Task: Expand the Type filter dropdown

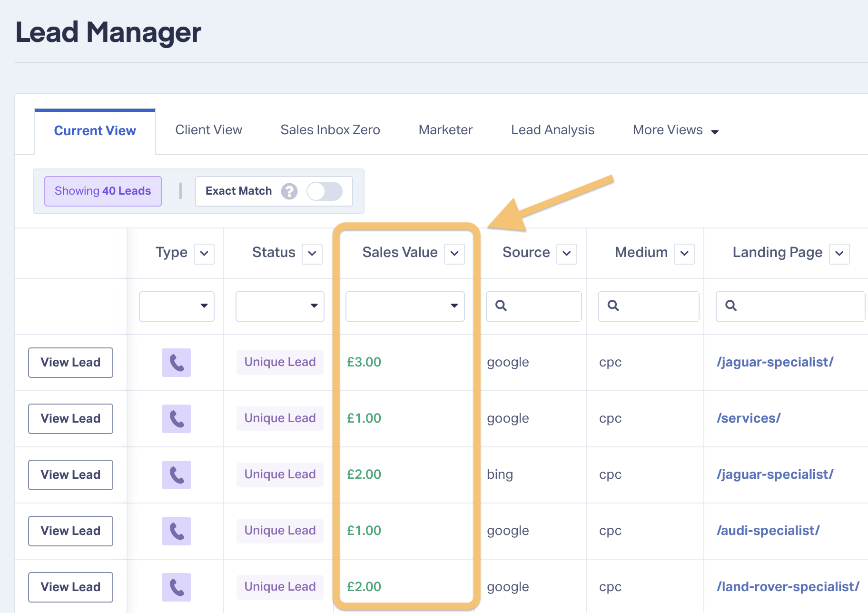Action: pyautogui.click(x=177, y=306)
